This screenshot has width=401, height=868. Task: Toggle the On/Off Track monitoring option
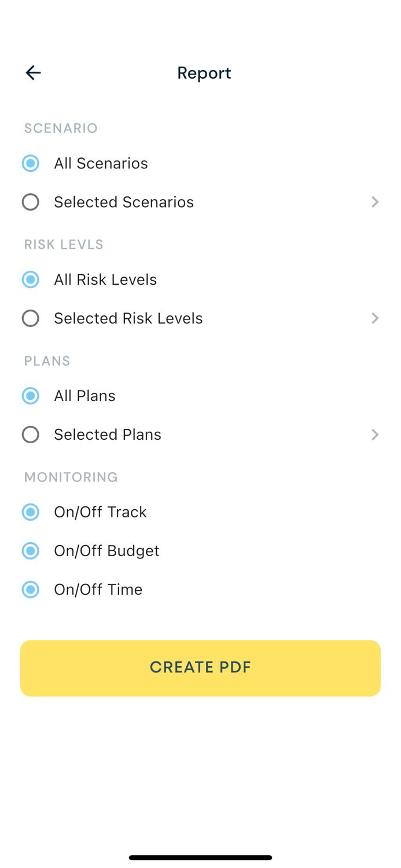coord(30,512)
